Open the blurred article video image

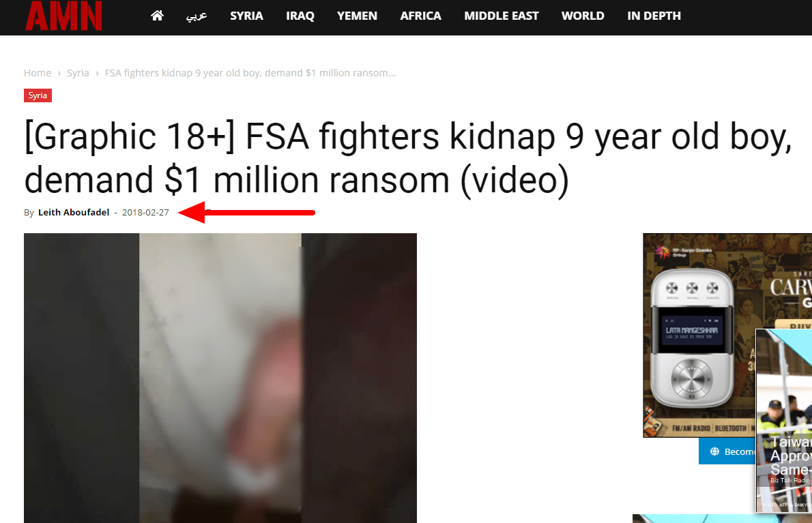click(220, 378)
